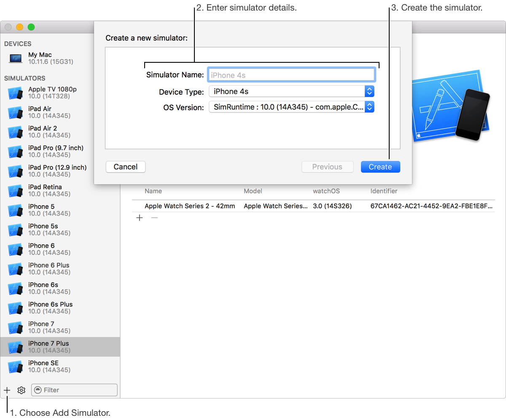Click the iPhone 6 Plus simulator icon
The height and width of the screenshot is (420, 506).
coord(15,269)
